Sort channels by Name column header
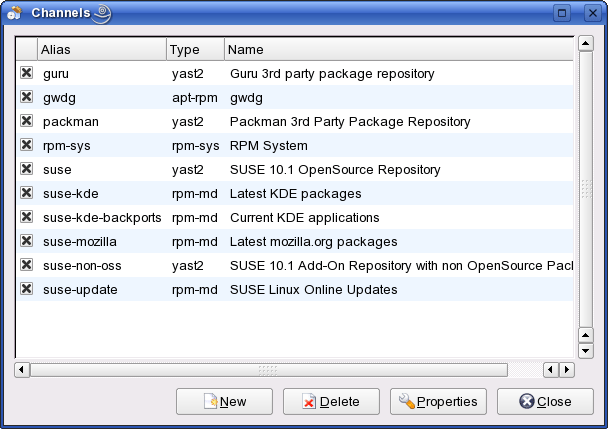This screenshot has height=429, width=608. [398, 49]
